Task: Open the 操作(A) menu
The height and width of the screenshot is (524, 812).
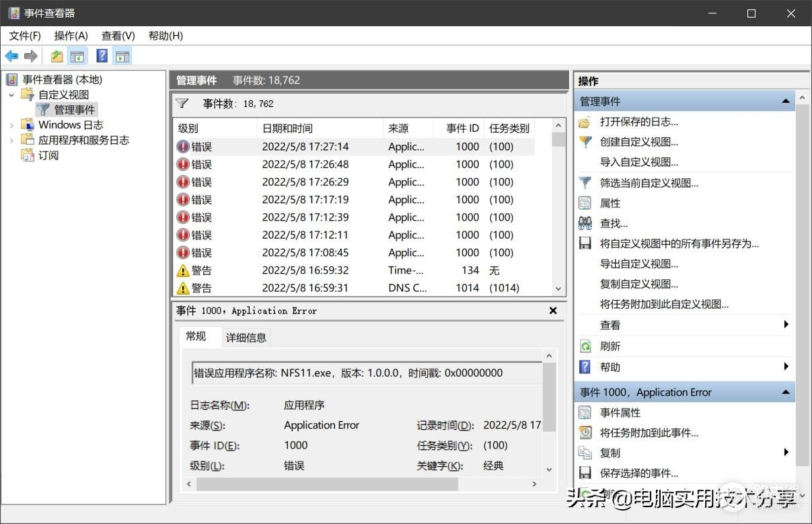Action: [71, 36]
